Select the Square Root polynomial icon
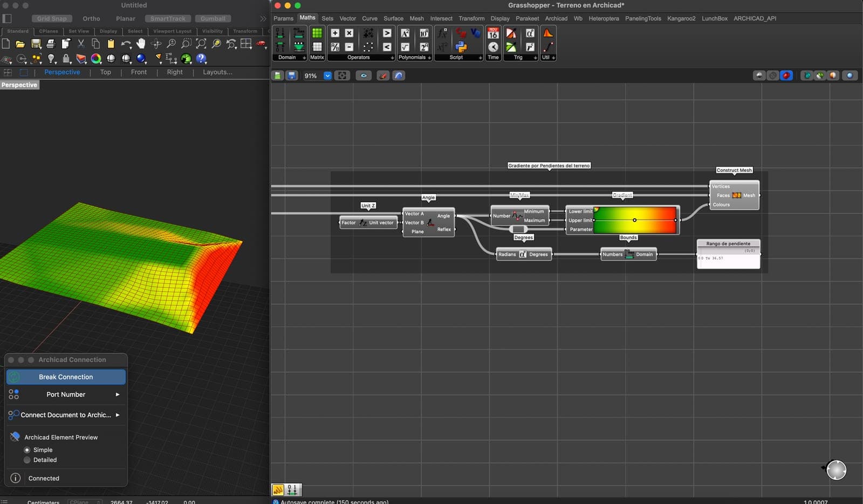Screen dimensions: 863x504 click(405, 47)
